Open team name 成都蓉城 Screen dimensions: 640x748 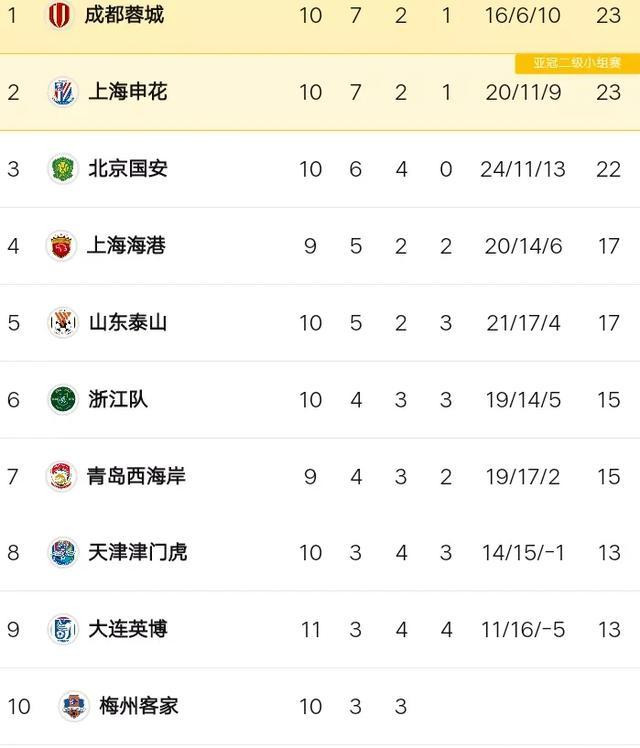point(124,15)
